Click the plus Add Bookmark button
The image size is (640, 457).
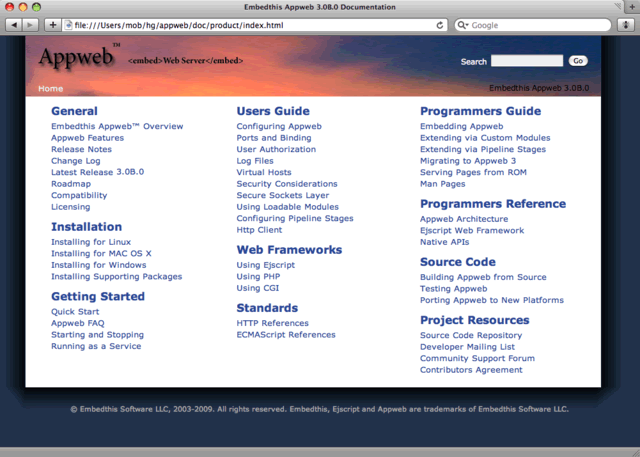(x=53, y=24)
